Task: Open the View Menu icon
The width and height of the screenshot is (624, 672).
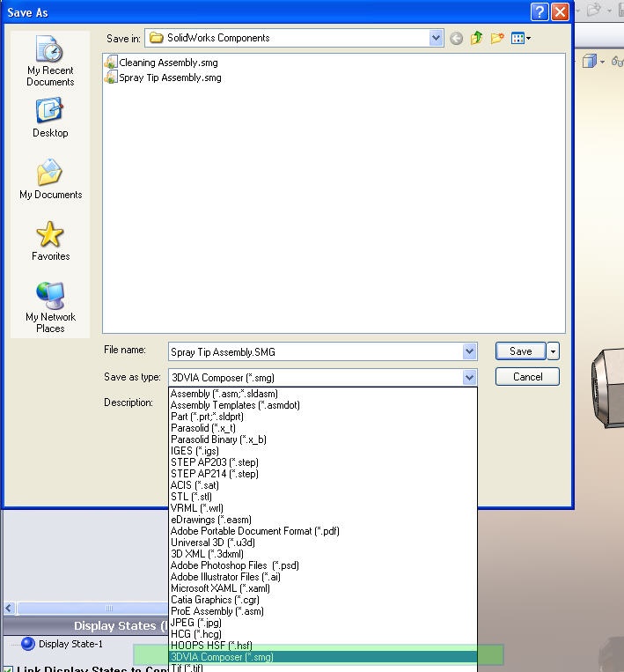Action: click(x=521, y=38)
